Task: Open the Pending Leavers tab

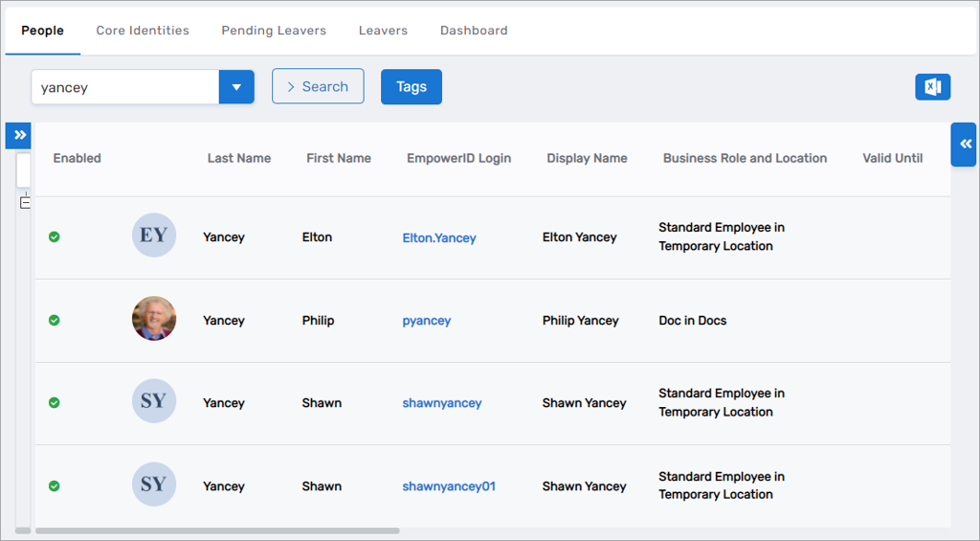Action: point(274,31)
